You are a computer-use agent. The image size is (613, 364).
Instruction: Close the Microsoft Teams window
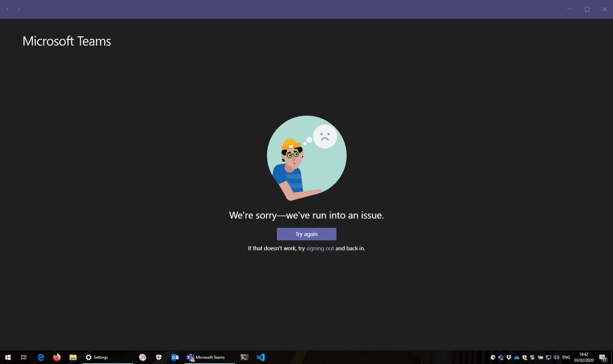point(604,9)
